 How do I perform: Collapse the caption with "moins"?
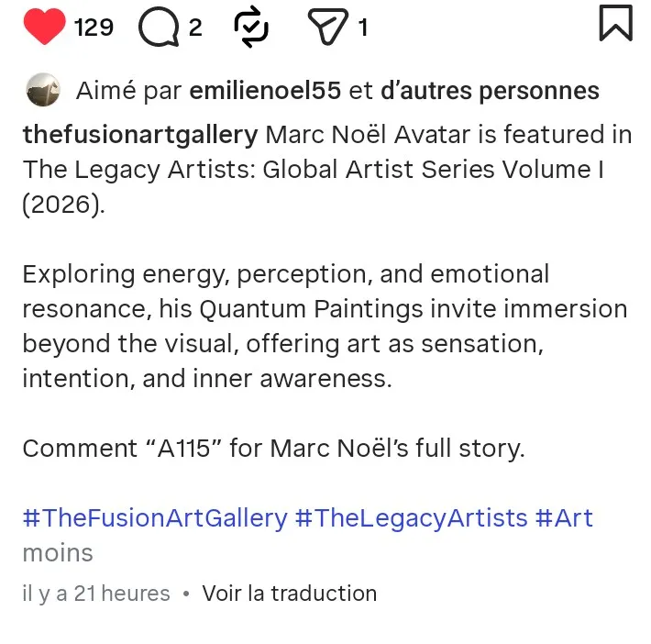pyautogui.click(x=58, y=553)
